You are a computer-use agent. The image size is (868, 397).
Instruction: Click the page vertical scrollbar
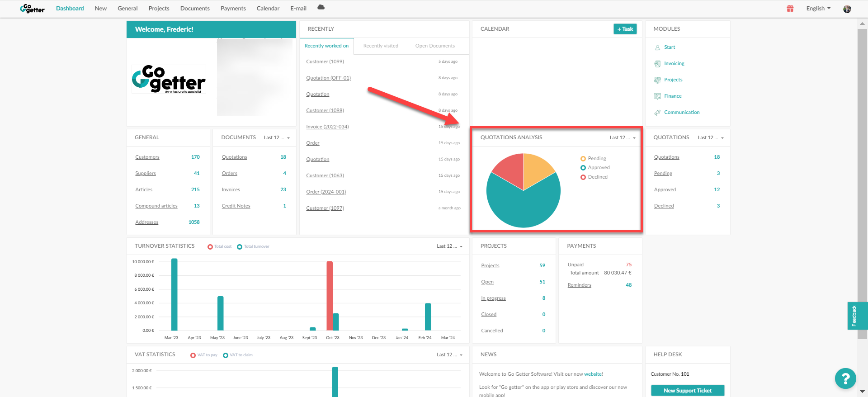click(862, 184)
